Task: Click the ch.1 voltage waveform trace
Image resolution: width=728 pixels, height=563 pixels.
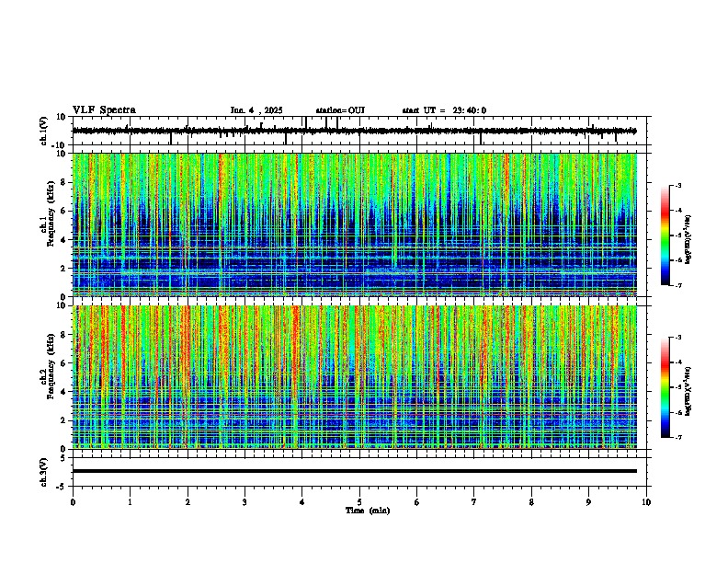Action: (354, 131)
